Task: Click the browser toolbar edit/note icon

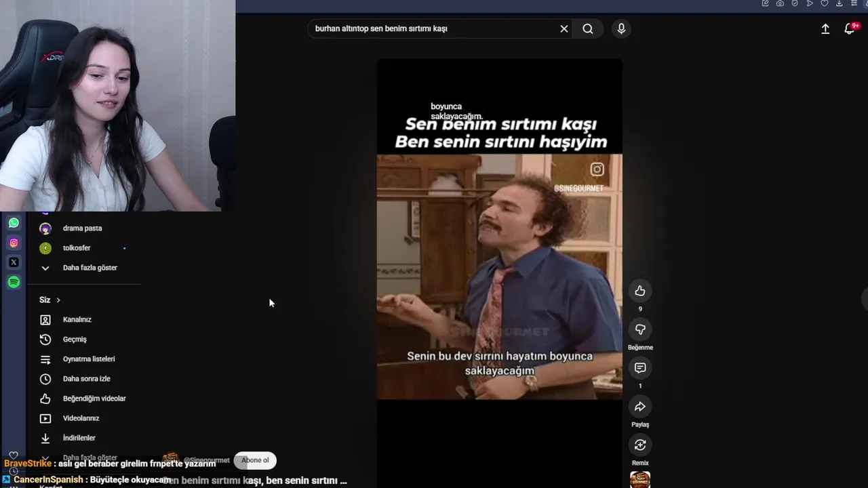Action: (x=766, y=3)
